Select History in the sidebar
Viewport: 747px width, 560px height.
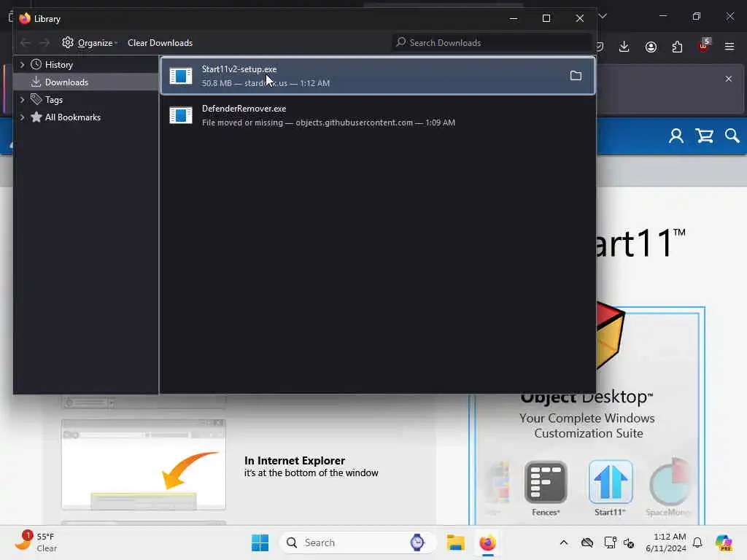[x=58, y=64]
